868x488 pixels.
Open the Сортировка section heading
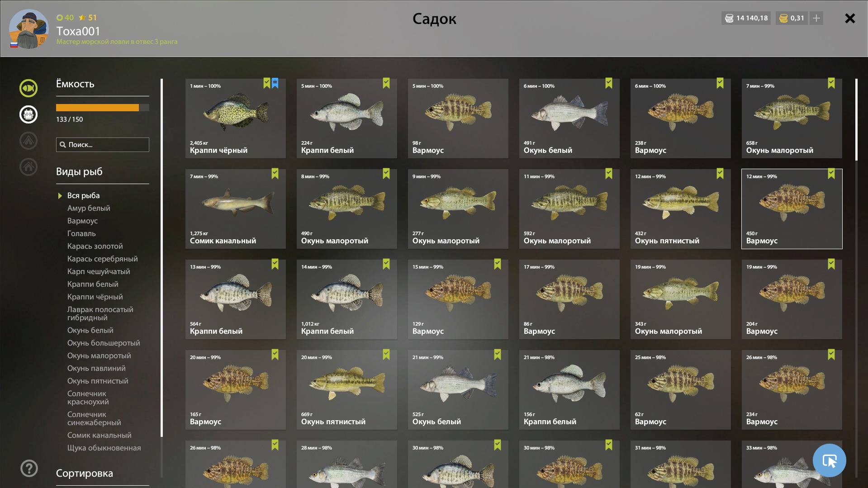pos(85,473)
